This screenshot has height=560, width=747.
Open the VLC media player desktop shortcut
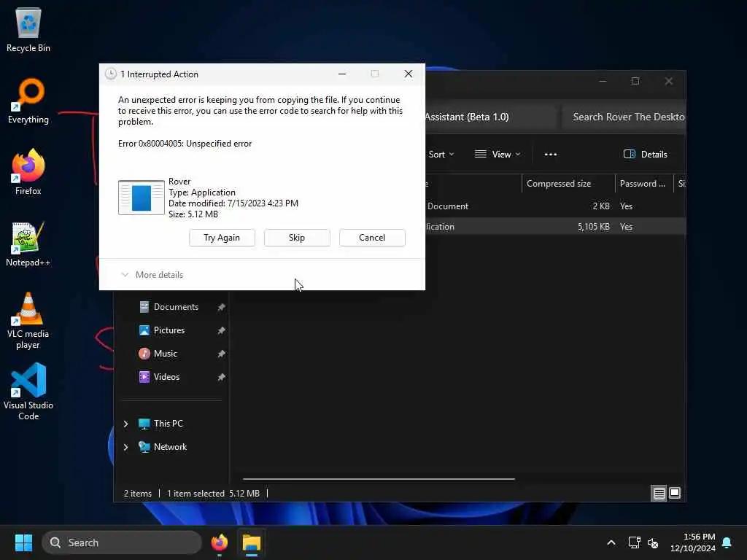(x=28, y=321)
